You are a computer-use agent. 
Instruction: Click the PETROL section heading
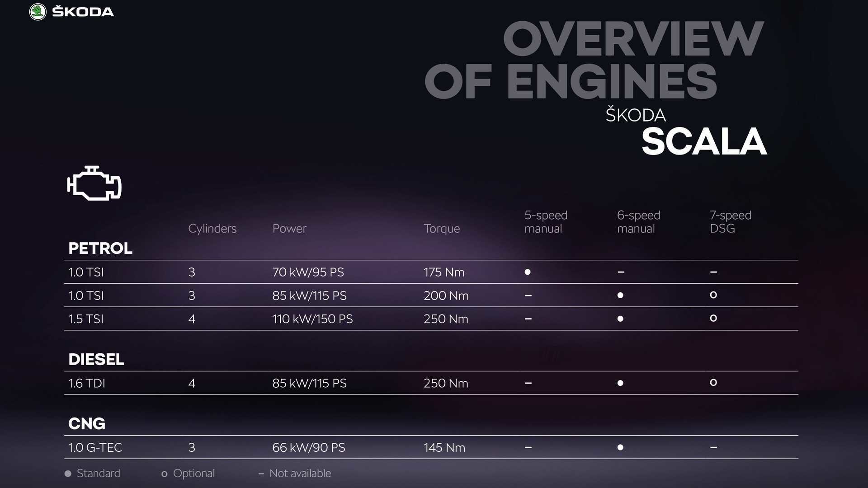(100, 248)
